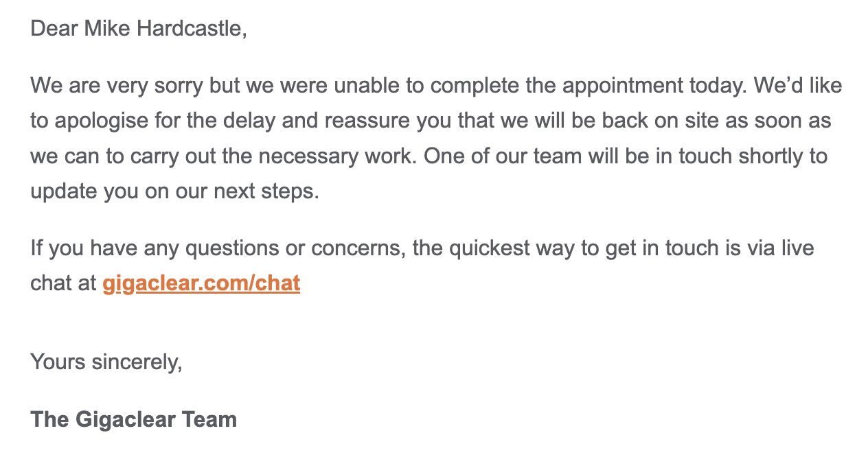Screen dimensions: 868x457
Task: Click the word update beginning the fourth line
Action: [x=64, y=191]
